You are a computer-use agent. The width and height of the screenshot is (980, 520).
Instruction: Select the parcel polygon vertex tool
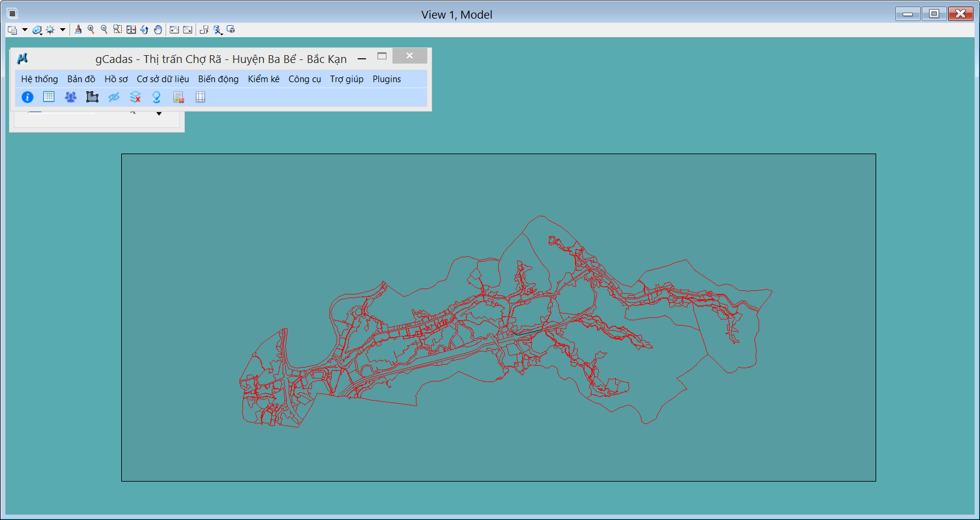pyautogui.click(x=92, y=97)
